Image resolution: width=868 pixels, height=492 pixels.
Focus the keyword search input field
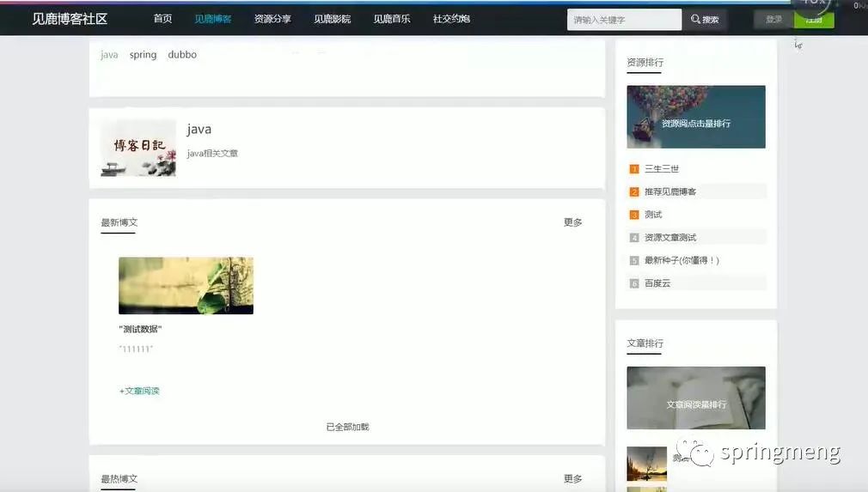[x=624, y=20]
